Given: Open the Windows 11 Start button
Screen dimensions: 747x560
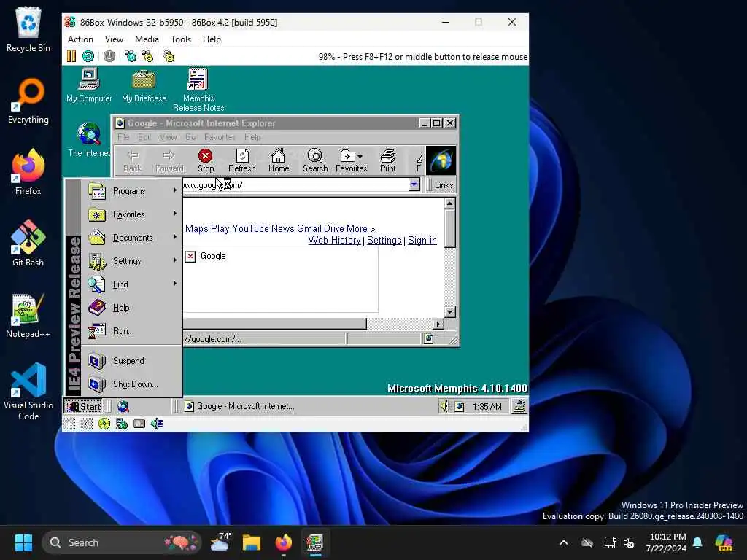Looking at the screenshot, I should 23,542.
